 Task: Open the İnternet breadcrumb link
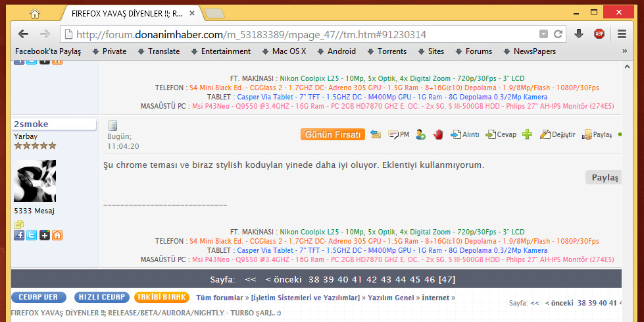coord(435,298)
